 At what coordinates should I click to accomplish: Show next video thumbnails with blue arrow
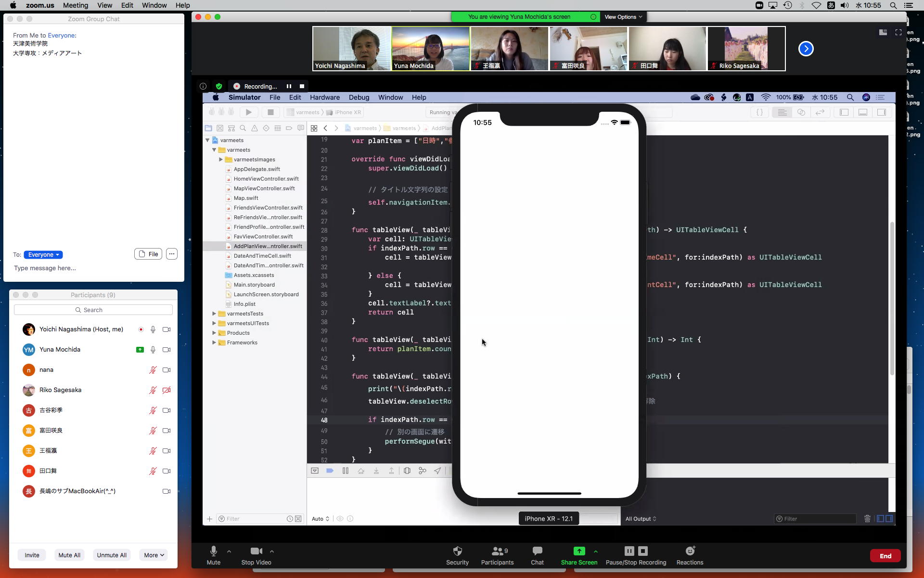point(806,49)
